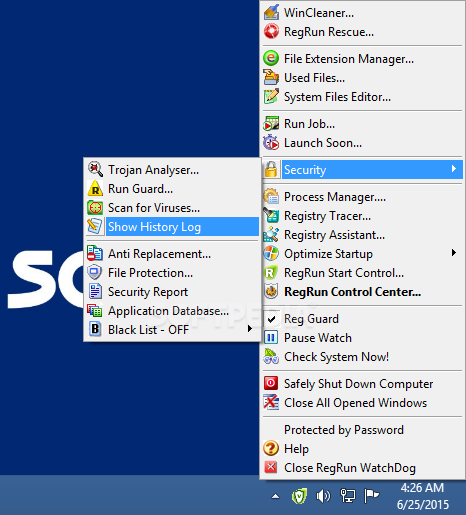Click the Run Job icon

(271, 124)
